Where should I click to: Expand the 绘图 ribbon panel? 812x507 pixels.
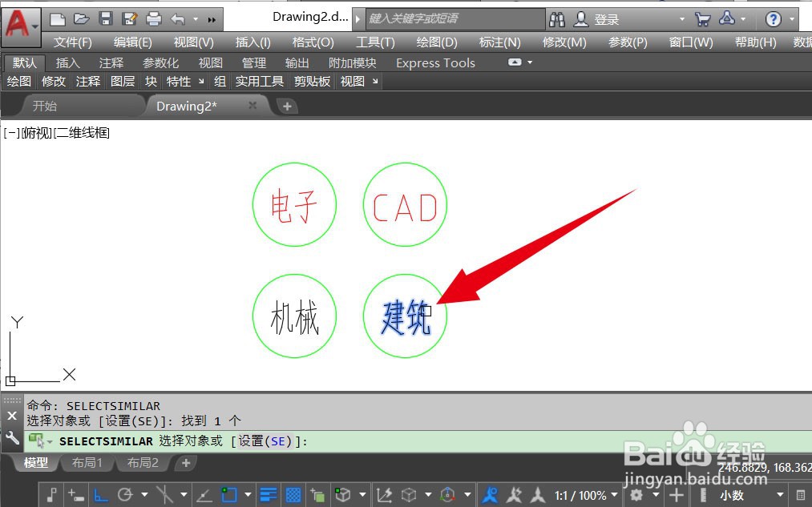click(x=19, y=82)
